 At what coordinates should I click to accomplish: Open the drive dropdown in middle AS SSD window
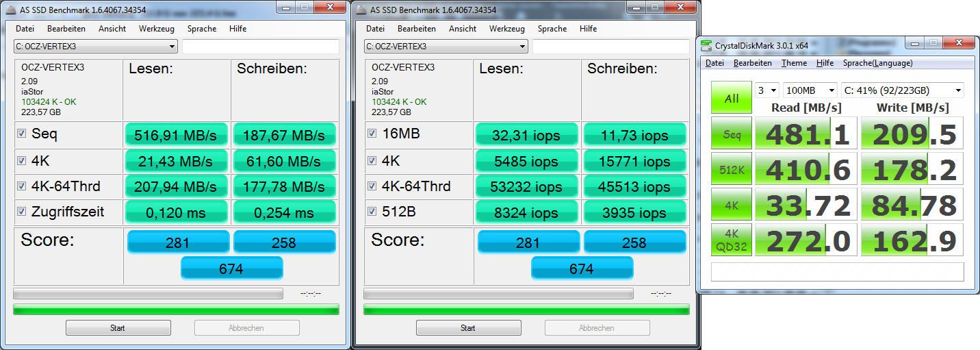446,47
